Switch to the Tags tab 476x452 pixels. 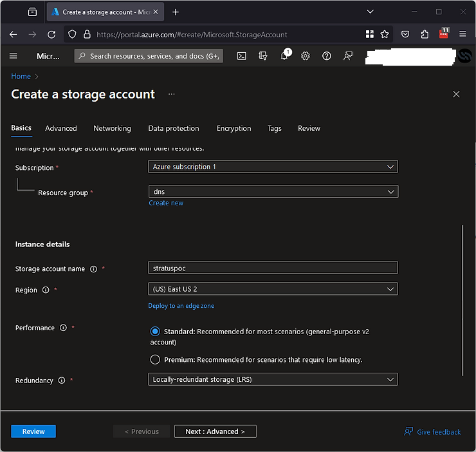pyautogui.click(x=275, y=128)
